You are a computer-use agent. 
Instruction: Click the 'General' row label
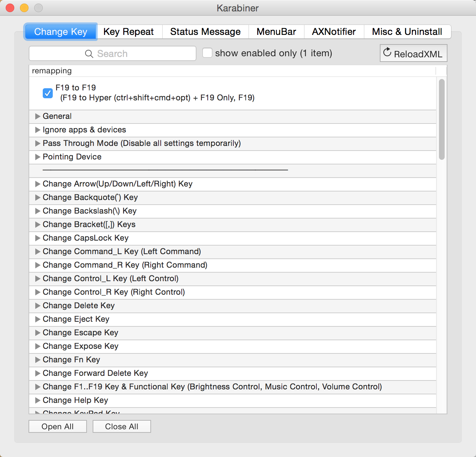pos(57,116)
